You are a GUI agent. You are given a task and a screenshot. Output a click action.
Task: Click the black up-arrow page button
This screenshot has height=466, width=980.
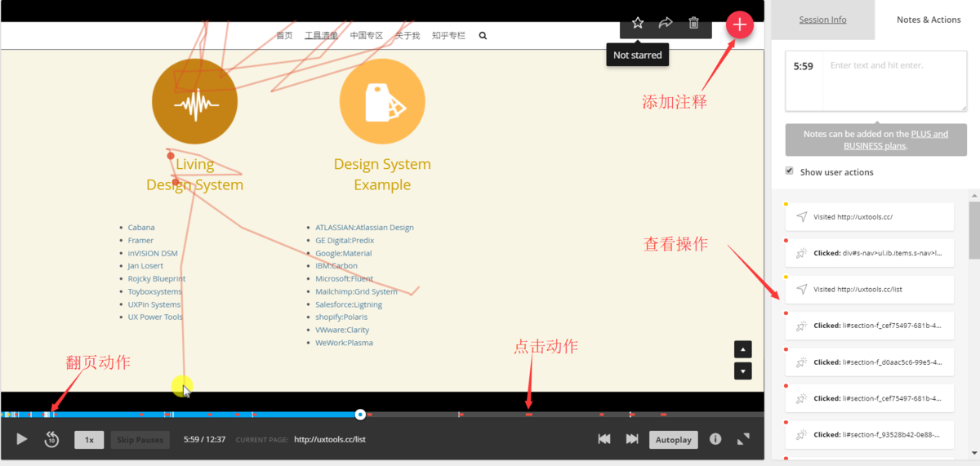tap(742, 349)
